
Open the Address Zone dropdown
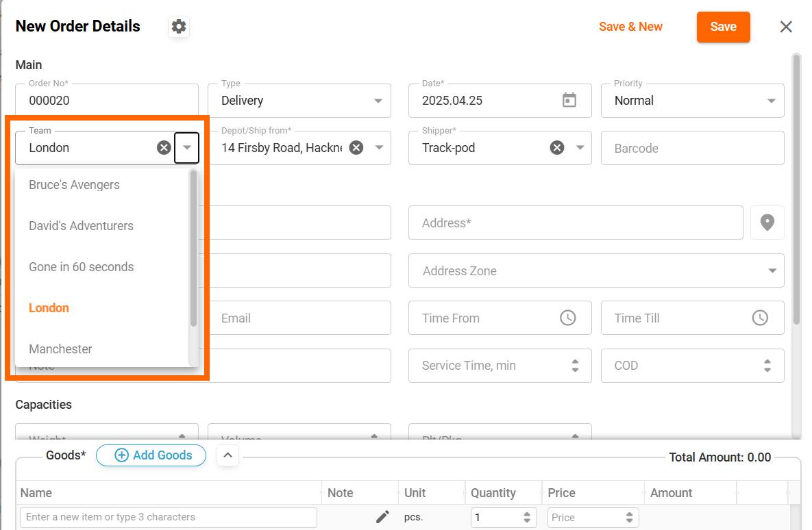pos(773,270)
